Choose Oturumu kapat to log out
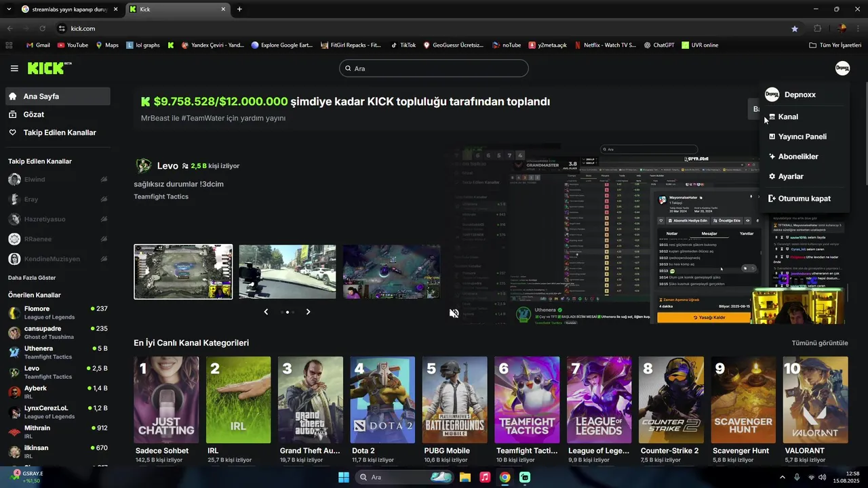The image size is (868, 488). click(804, 199)
